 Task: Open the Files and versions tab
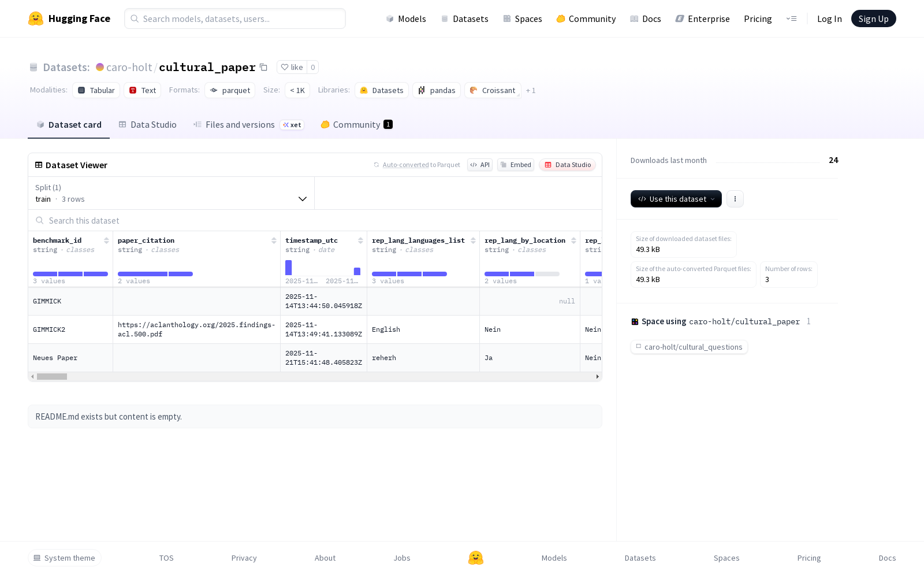[248, 124]
